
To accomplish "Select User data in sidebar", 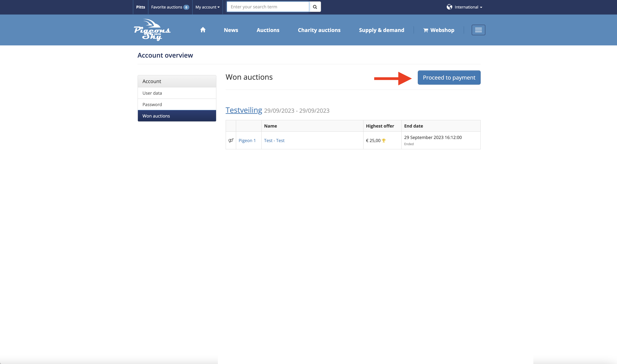I will tap(177, 93).
